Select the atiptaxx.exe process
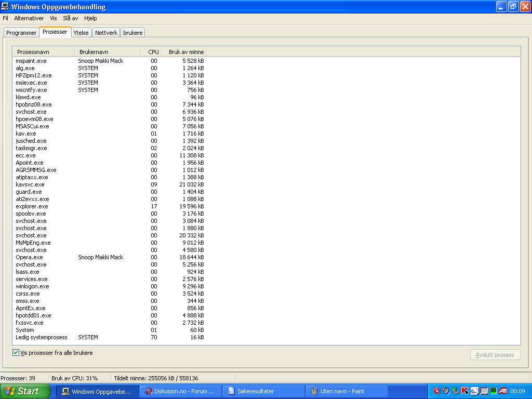Viewport: 532px width, 399px height. click(x=110, y=177)
